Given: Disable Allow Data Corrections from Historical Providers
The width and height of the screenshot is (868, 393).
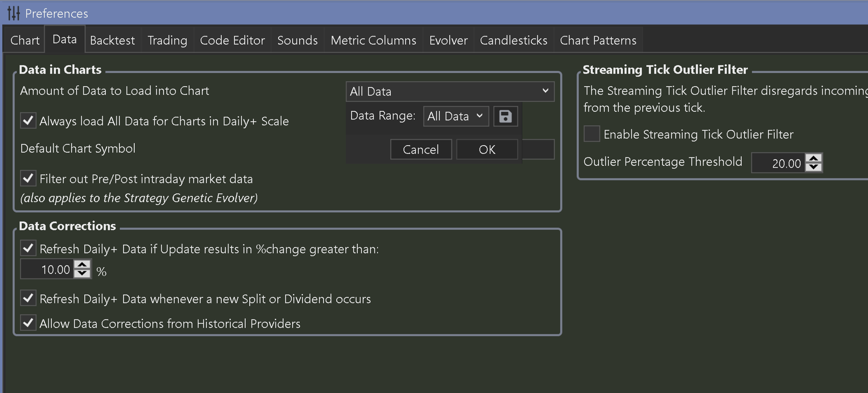Looking at the screenshot, I should tap(28, 323).
